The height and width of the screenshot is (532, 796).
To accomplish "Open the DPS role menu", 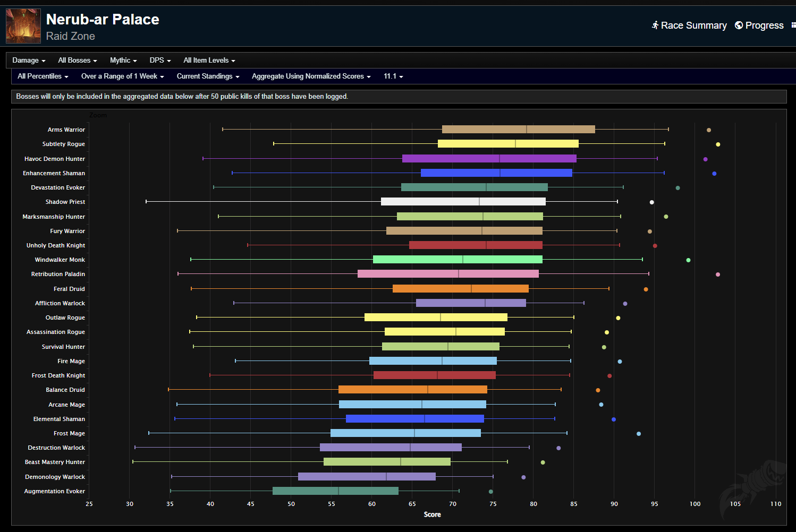I will pyautogui.click(x=160, y=61).
